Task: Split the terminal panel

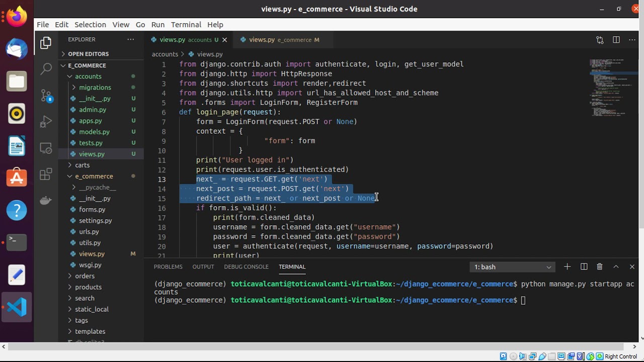Action: (584, 266)
